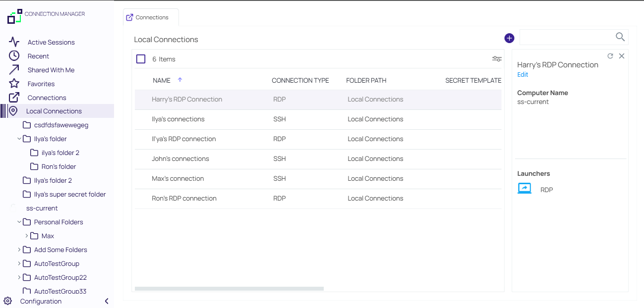The image size is (644, 308).
Task: Launch the RDP launcher icon
Action: tap(524, 189)
